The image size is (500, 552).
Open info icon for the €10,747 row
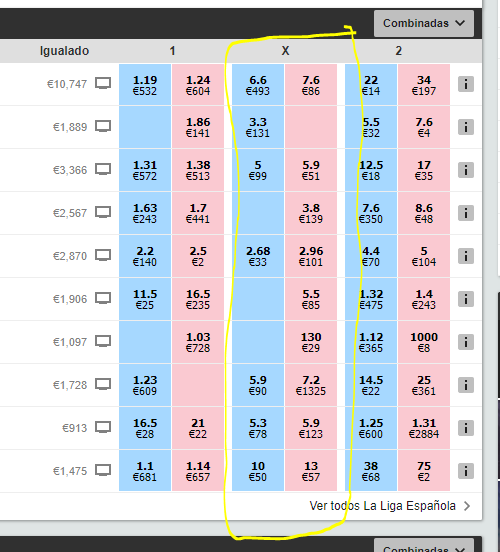tap(465, 84)
